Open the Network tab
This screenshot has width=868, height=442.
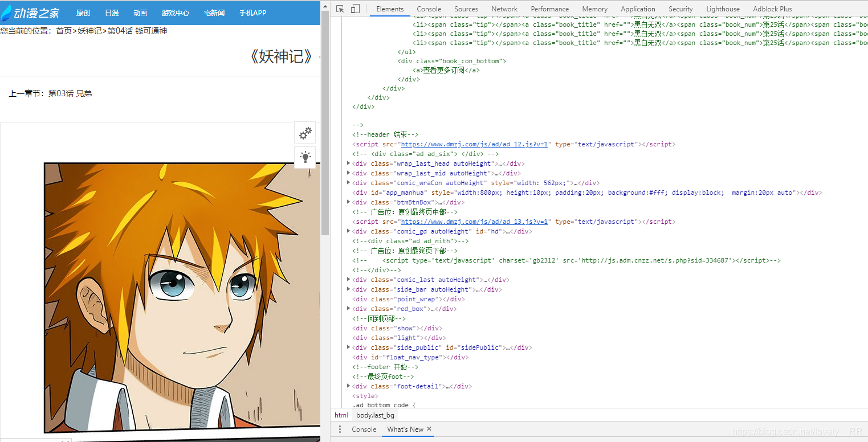(504, 9)
